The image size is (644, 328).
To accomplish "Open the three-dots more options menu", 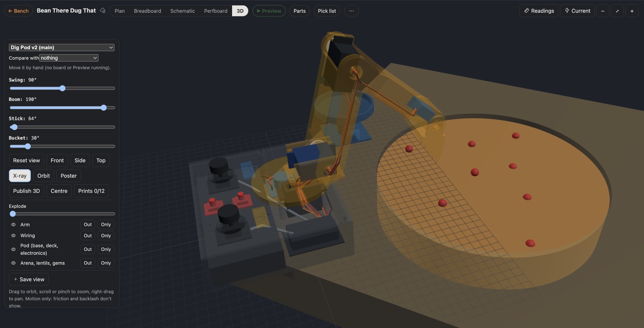I will tap(351, 11).
